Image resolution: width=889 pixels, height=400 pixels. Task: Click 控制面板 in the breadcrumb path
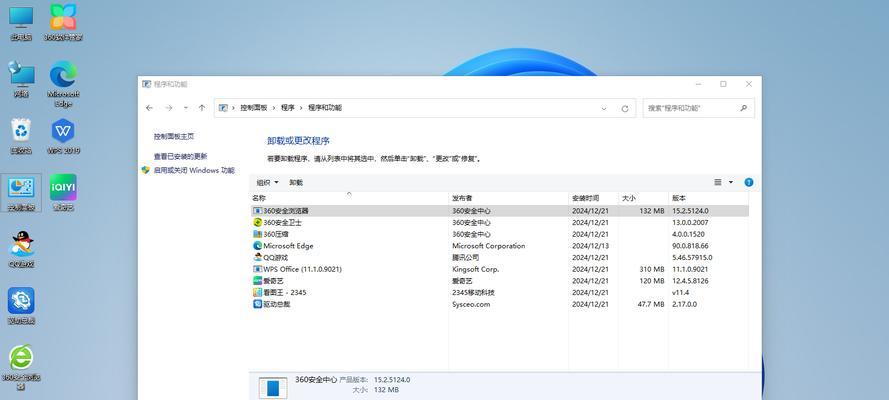pos(253,108)
